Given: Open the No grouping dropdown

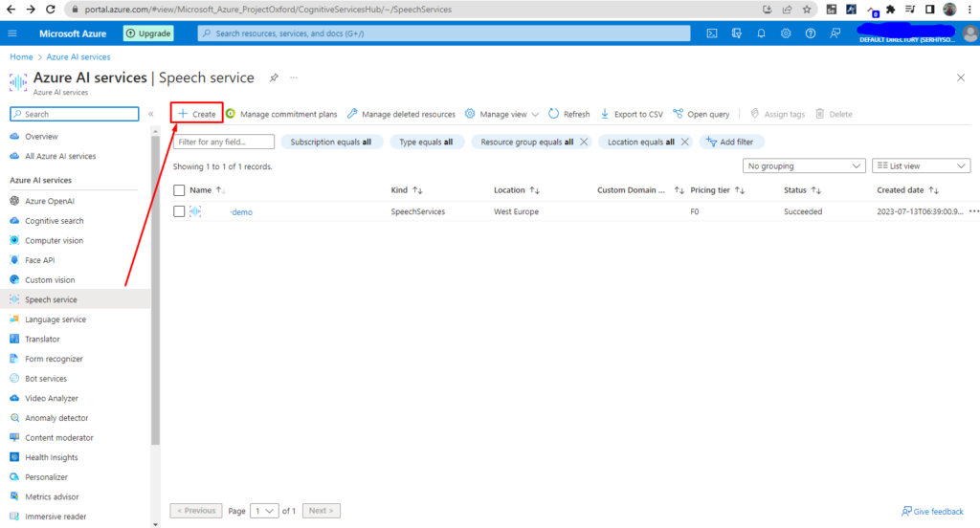Looking at the screenshot, I should point(804,165).
